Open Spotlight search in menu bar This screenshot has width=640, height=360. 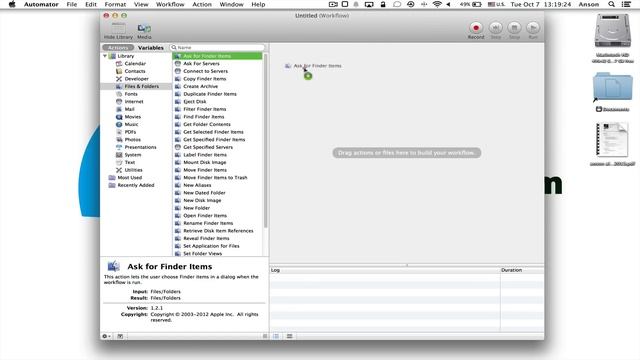611,4
